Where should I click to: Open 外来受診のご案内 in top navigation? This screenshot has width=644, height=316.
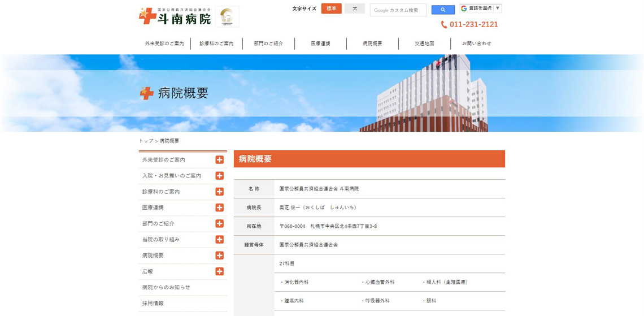164,44
